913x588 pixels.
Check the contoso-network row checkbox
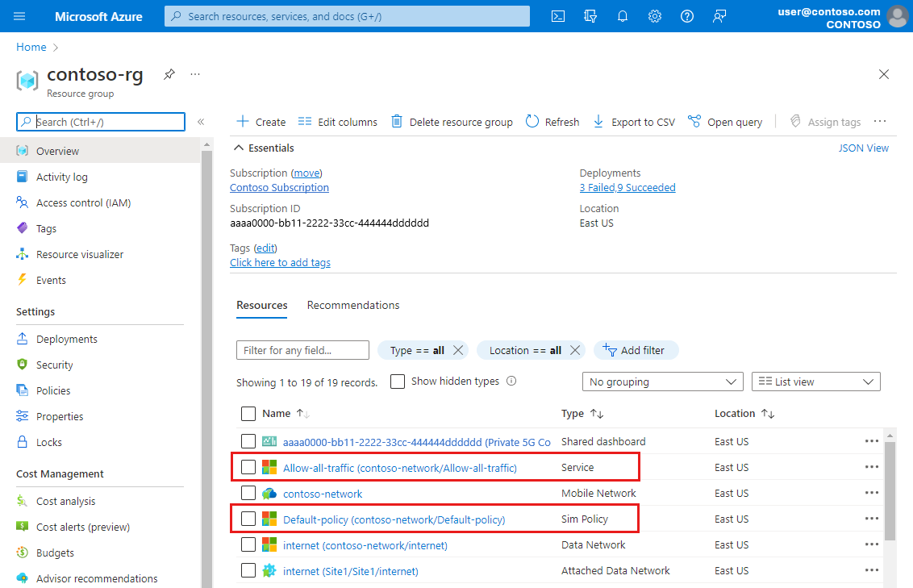point(248,493)
